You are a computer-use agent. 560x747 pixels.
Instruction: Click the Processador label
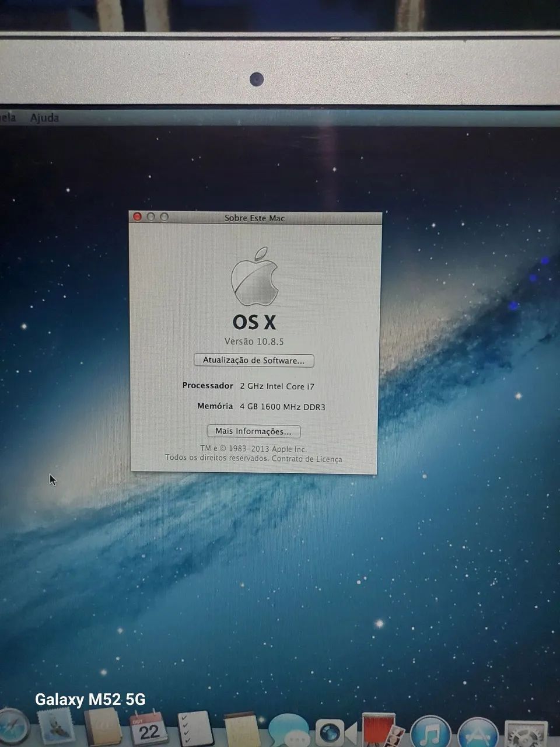[x=208, y=386]
